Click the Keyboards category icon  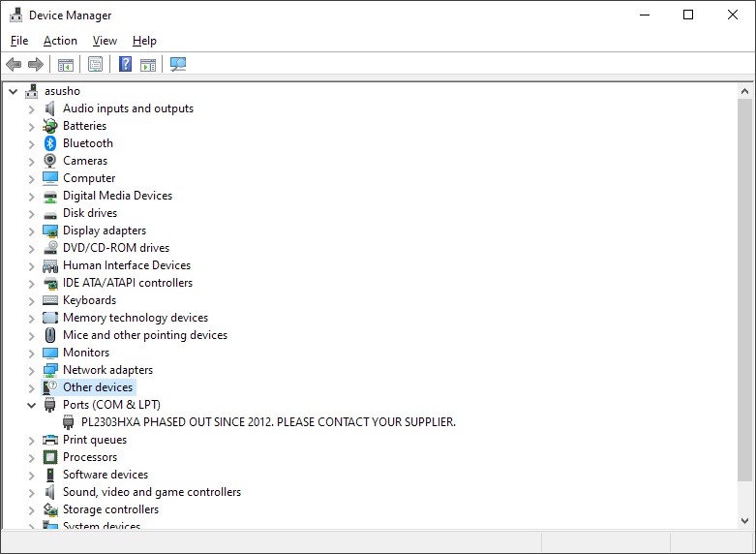tap(50, 300)
